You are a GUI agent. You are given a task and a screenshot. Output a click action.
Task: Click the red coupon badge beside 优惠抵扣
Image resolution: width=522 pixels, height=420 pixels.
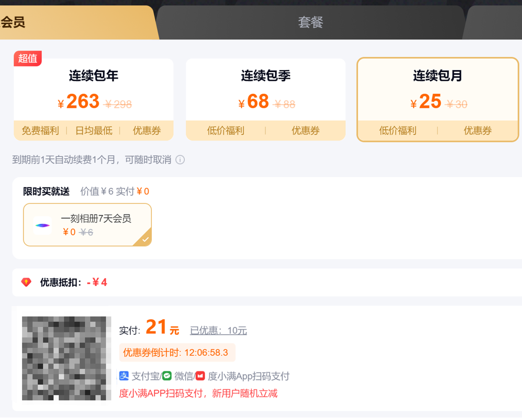coord(26,282)
